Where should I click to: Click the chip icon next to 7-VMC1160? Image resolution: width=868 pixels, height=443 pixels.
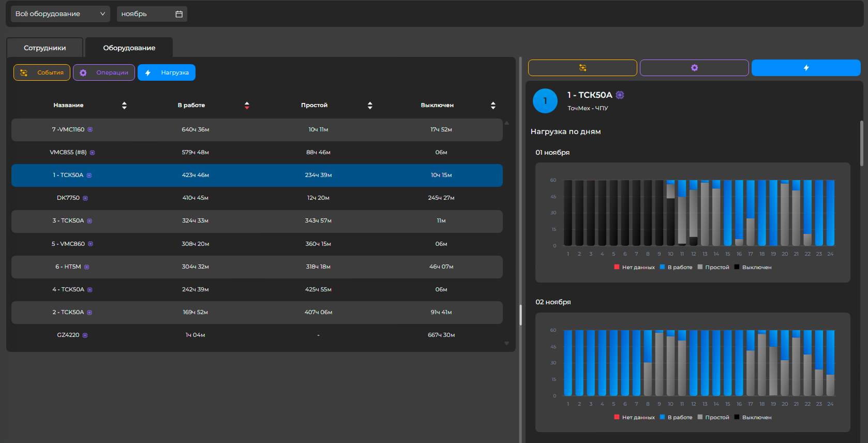[x=90, y=129]
